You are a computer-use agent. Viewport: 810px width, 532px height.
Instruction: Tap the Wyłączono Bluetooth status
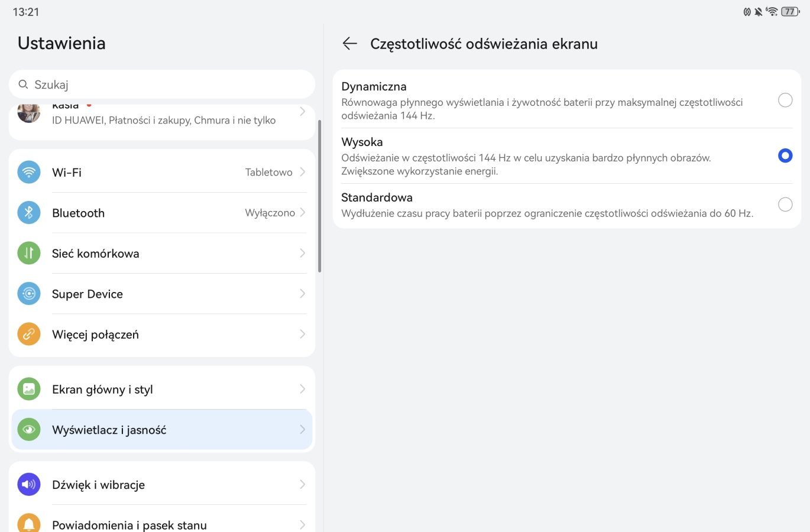pyautogui.click(x=270, y=213)
